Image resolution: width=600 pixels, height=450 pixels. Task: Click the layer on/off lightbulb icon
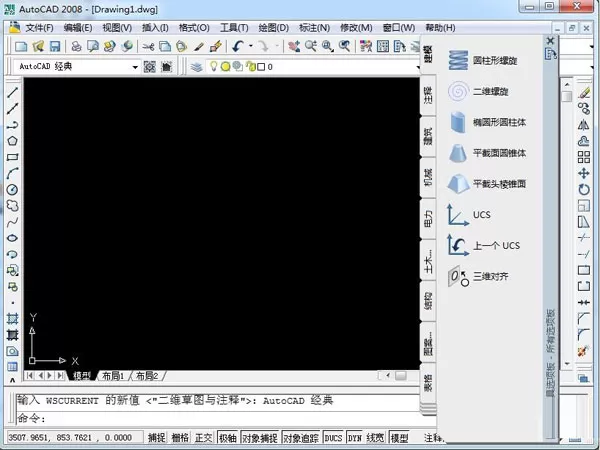point(214,67)
